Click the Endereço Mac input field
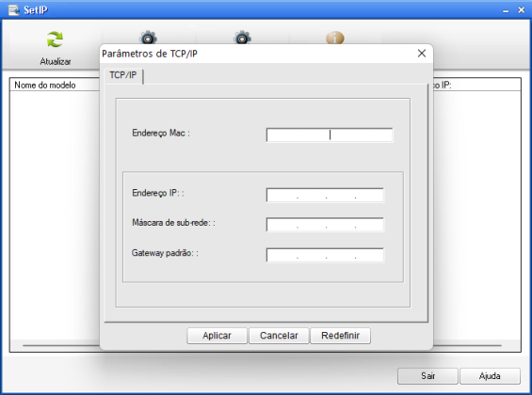The image size is (532, 395). 330,135
